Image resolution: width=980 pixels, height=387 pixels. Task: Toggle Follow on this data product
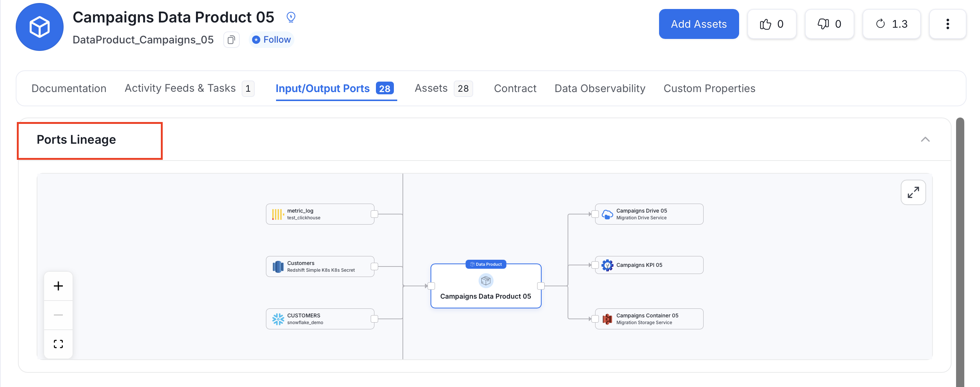point(272,40)
